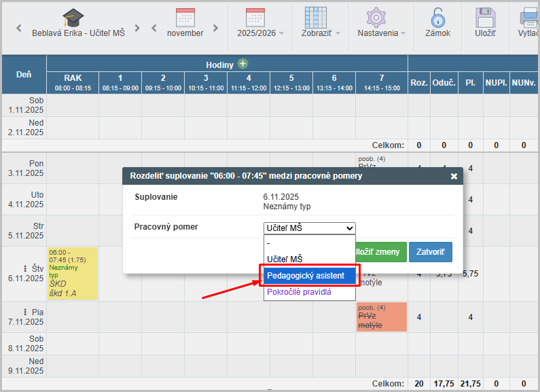This screenshot has height=392, width=540.
Task: Open the Pokročilé pravidlá link
Action: pyautogui.click(x=299, y=292)
